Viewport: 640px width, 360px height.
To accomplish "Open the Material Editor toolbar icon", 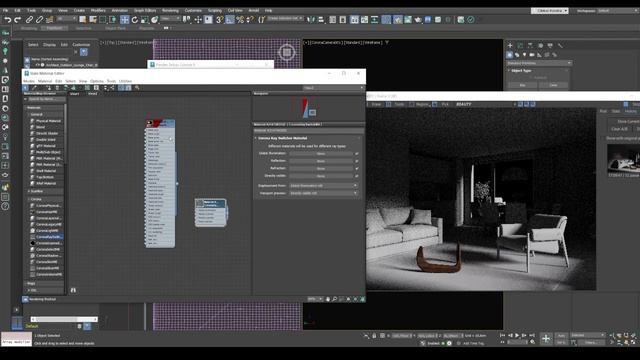I will (386, 20).
